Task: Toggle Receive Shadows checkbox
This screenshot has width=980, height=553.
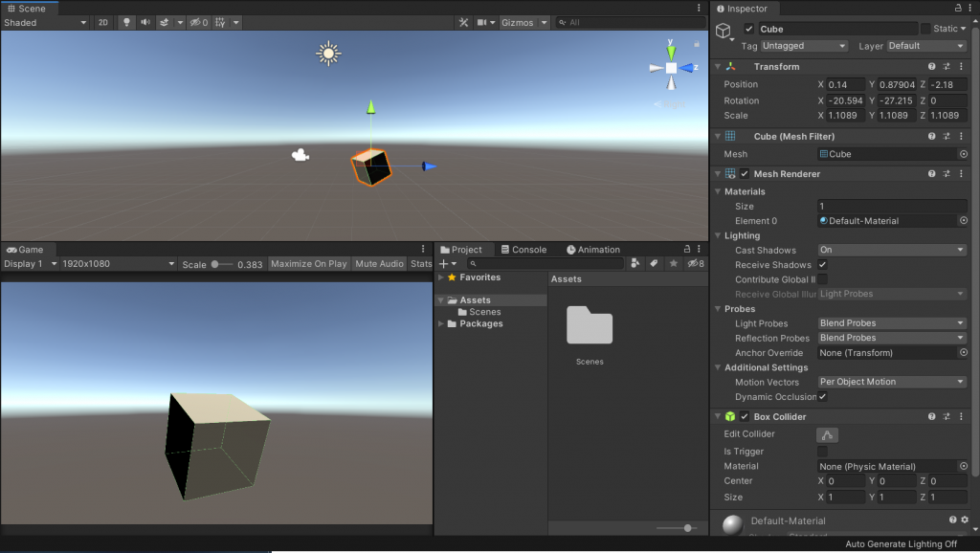Action: [822, 265]
